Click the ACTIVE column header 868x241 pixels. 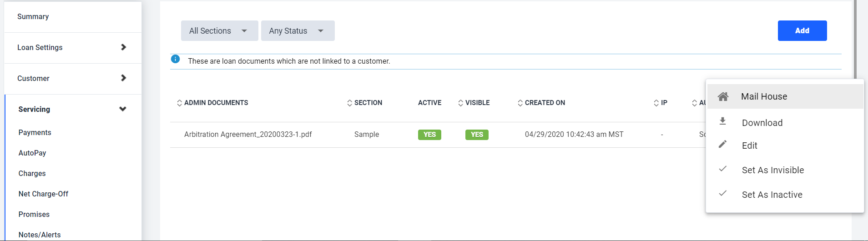tap(429, 103)
